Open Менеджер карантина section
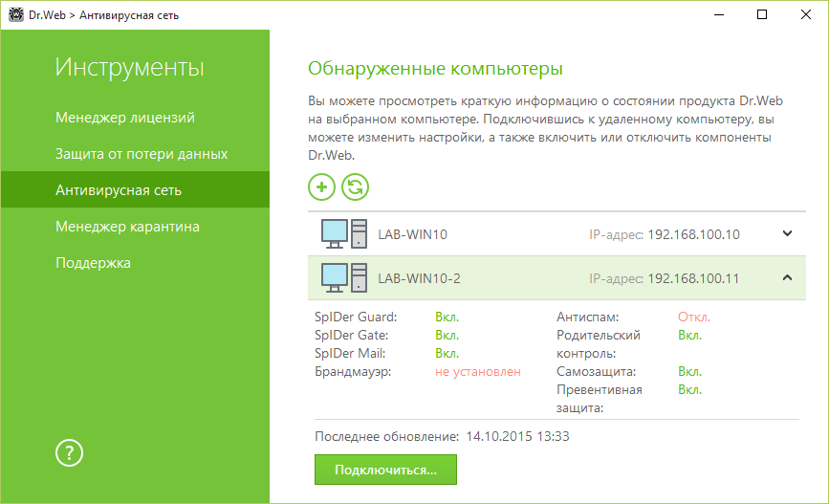The image size is (829, 504). 127,227
